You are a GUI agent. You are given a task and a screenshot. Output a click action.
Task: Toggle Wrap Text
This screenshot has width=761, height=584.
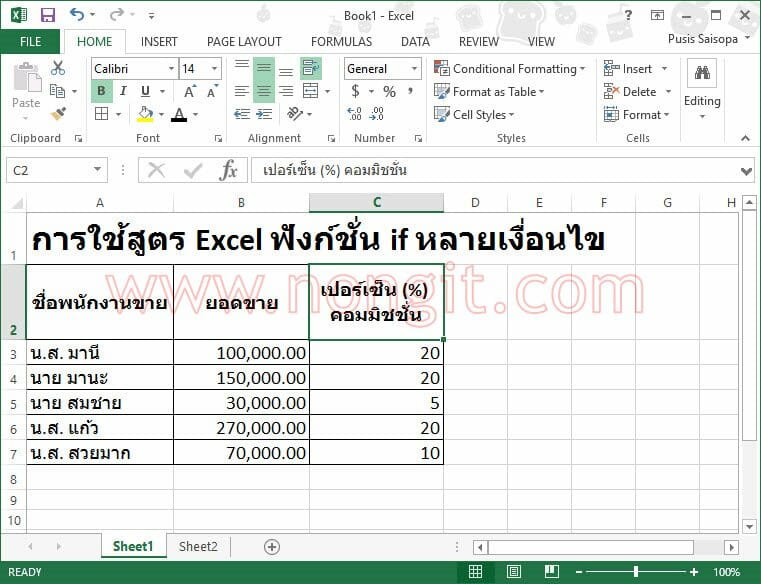[310, 68]
